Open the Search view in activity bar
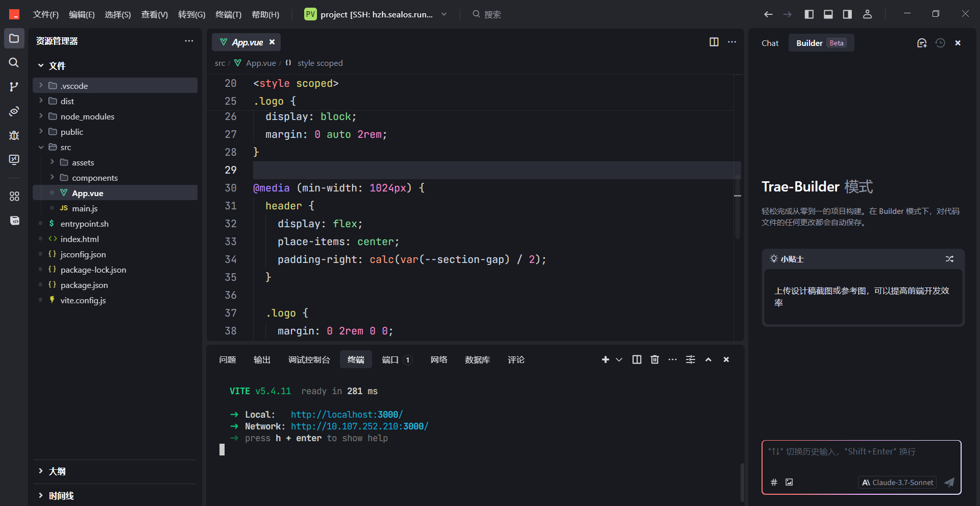Viewport: 980px width, 506px height. (x=14, y=62)
